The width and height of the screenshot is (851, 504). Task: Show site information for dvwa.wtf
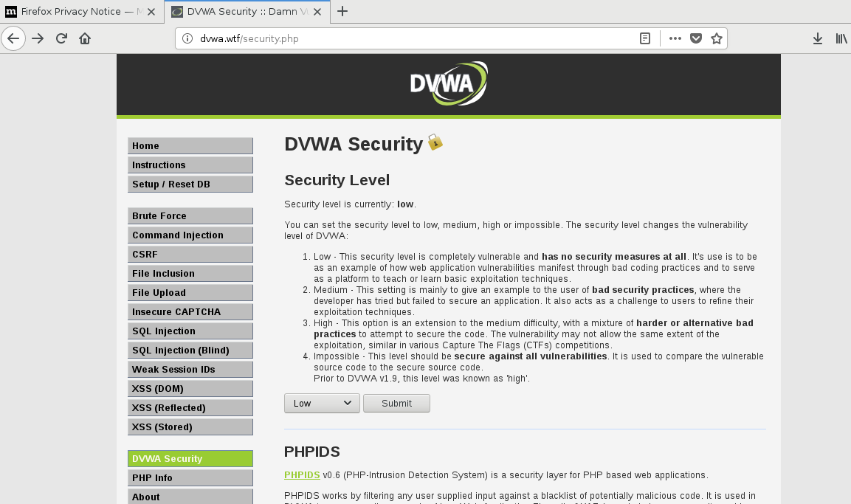click(187, 38)
